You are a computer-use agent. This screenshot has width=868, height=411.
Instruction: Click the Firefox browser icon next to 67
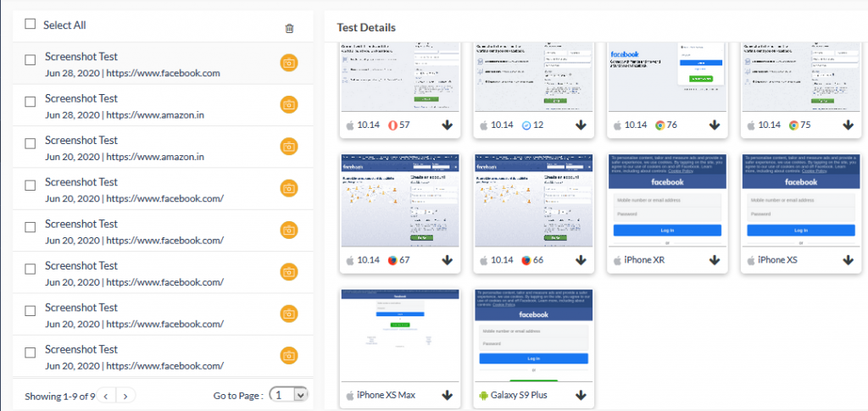(x=392, y=260)
